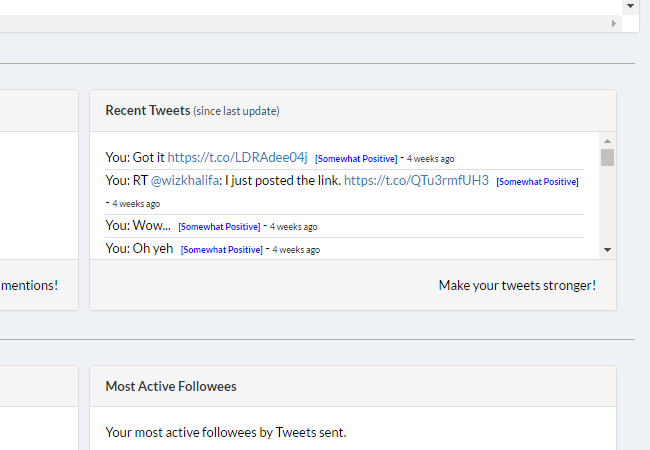Open Somewhat Positive tag beside "Oh yeh"
This screenshot has width=650, height=450.
click(222, 250)
